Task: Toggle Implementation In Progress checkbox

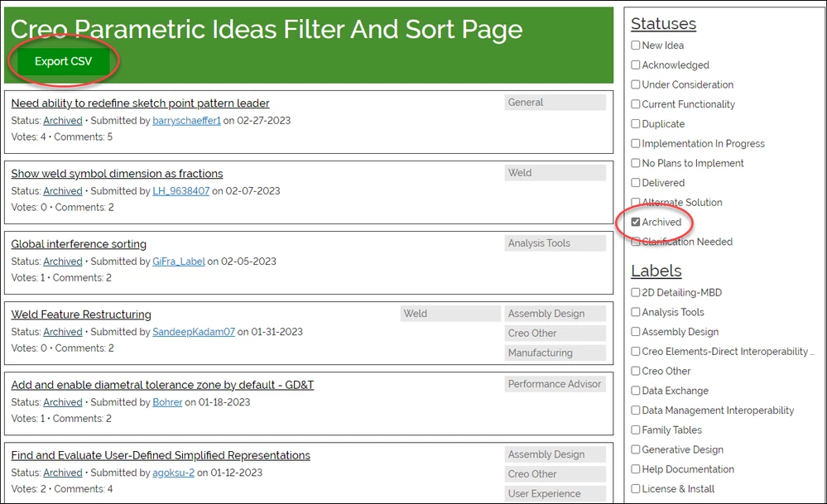Action: coord(636,143)
